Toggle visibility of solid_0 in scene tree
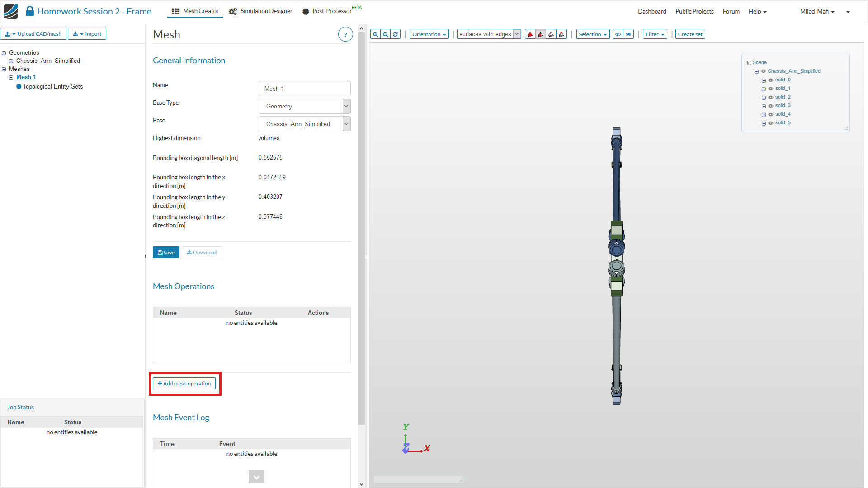This screenshot has width=868, height=488. coord(771,80)
